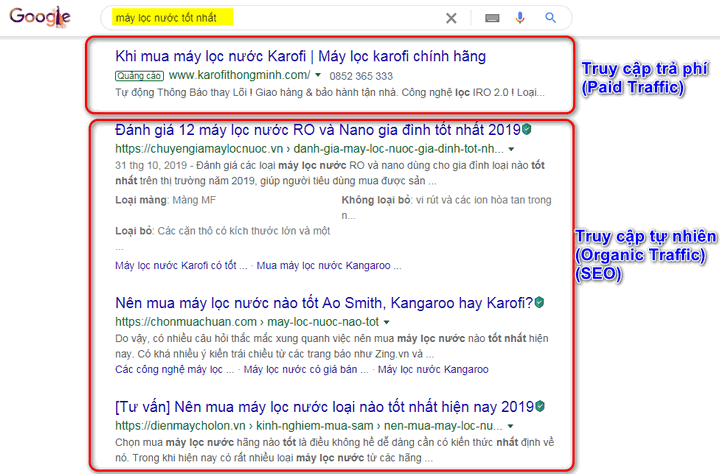
Task: Expand dropdown arrow beside dienmaycholon.vn URL
Action: pyautogui.click(x=510, y=426)
